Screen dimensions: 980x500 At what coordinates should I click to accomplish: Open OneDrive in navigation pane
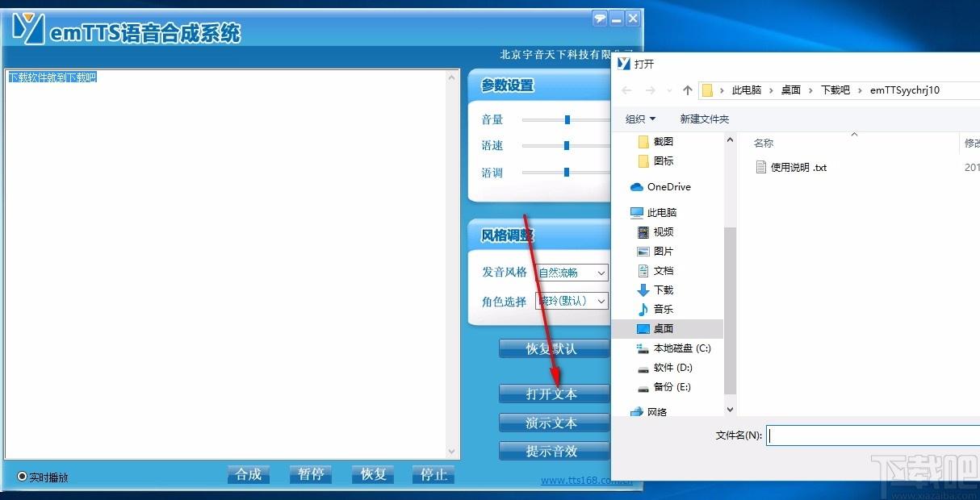click(660, 186)
